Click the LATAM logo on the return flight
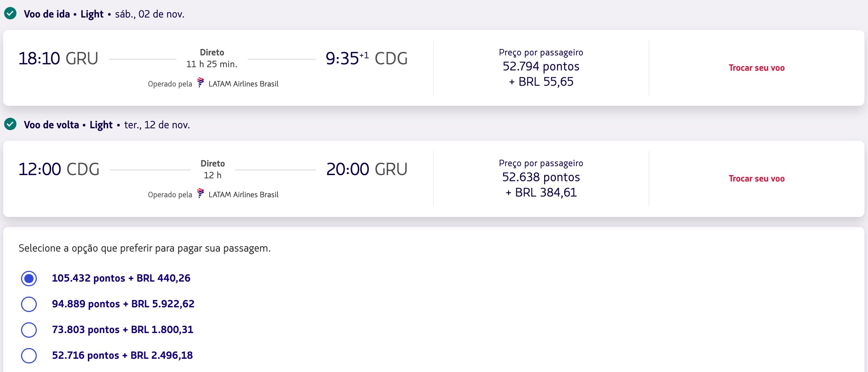This screenshot has width=868, height=372. click(201, 193)
